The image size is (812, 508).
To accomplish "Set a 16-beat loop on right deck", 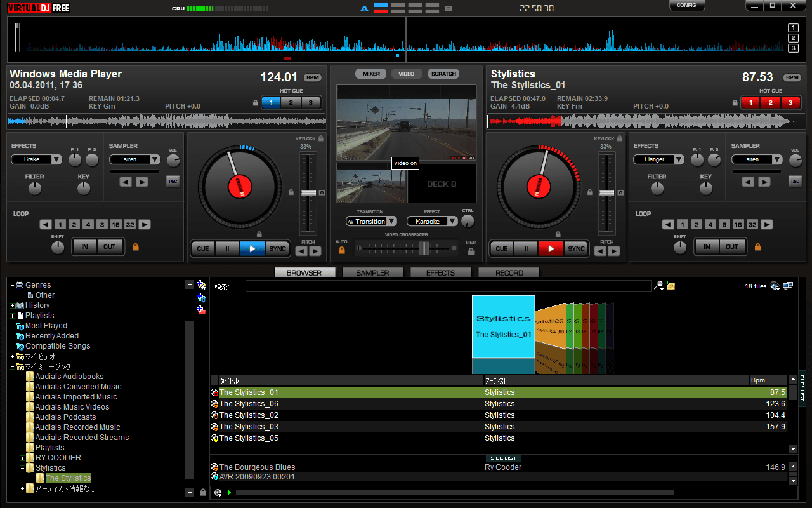I will tap(738, 224).
